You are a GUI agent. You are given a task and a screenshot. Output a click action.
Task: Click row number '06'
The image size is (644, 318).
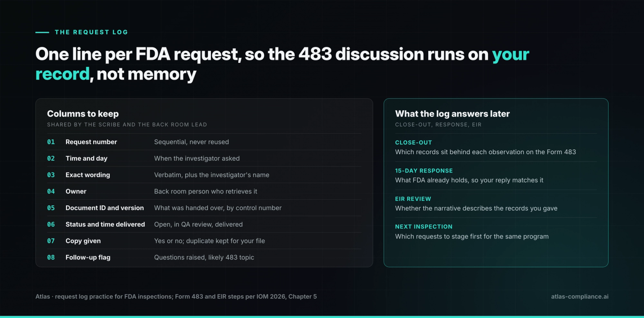pos(51,224)
